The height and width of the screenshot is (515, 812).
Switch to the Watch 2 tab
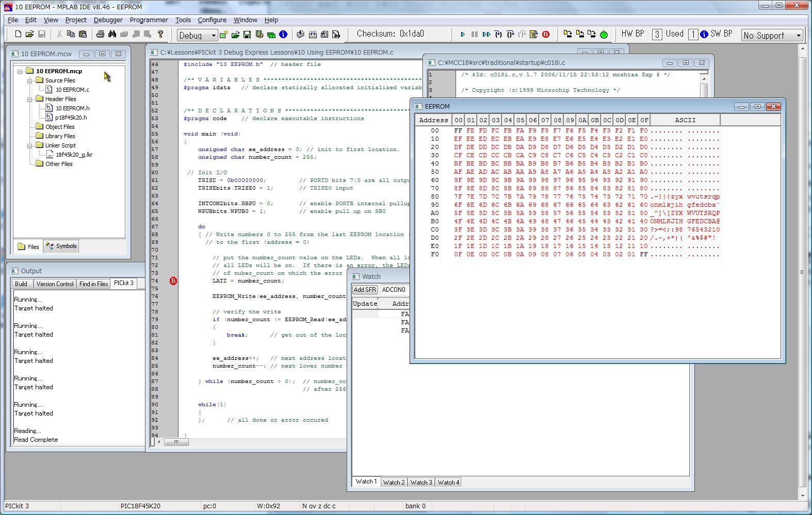[x=394, y=483]
